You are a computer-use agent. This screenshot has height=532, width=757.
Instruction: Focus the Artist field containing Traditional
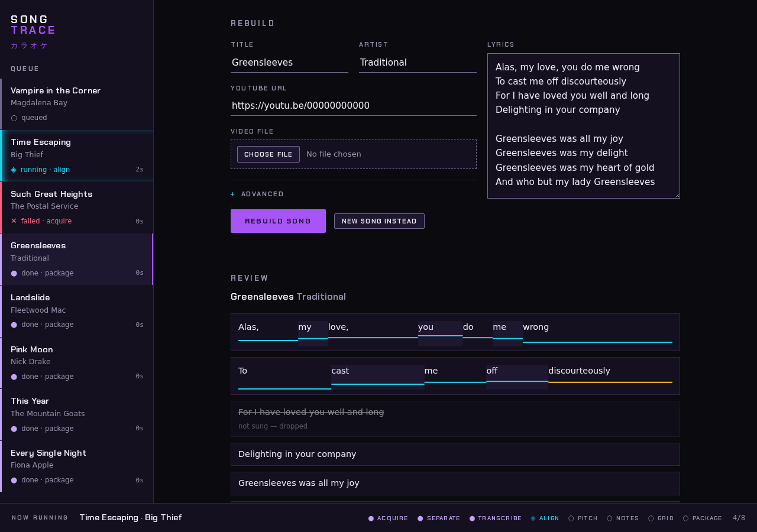[x=418, y=63]
